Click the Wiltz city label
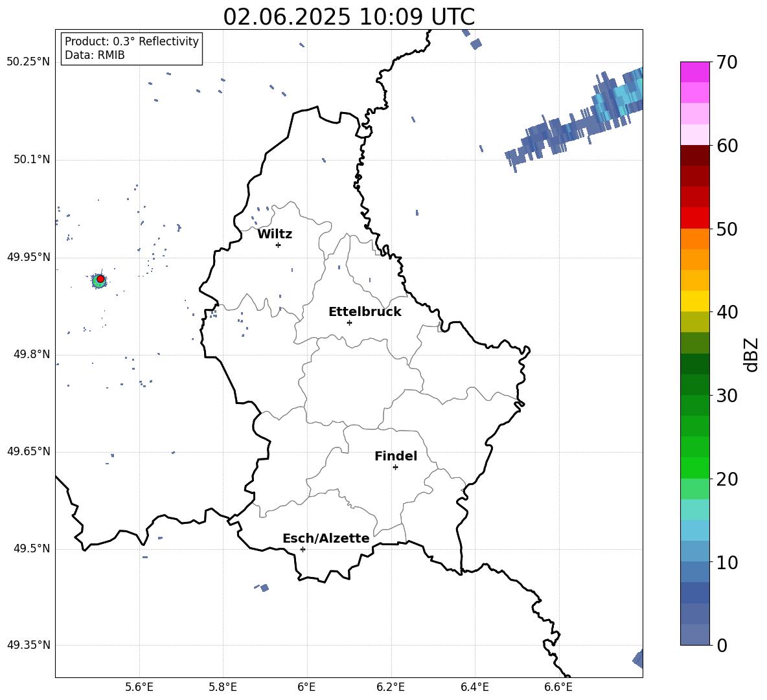The height and width of the screenshot is (700, 767). pos(275,234)
